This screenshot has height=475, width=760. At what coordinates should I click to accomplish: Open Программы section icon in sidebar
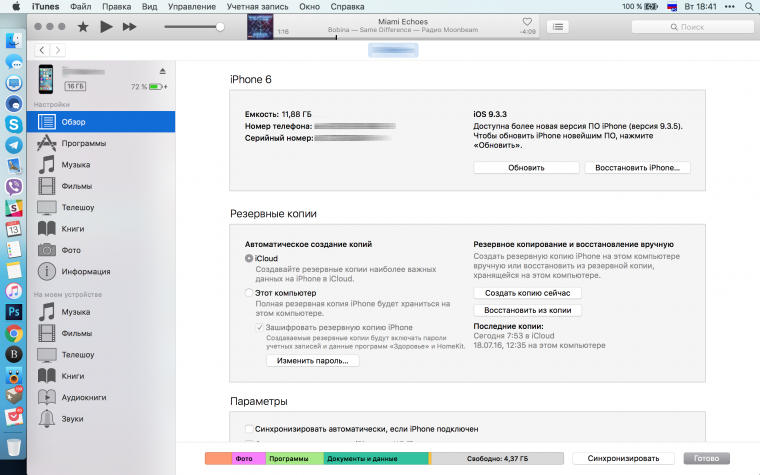47,143
